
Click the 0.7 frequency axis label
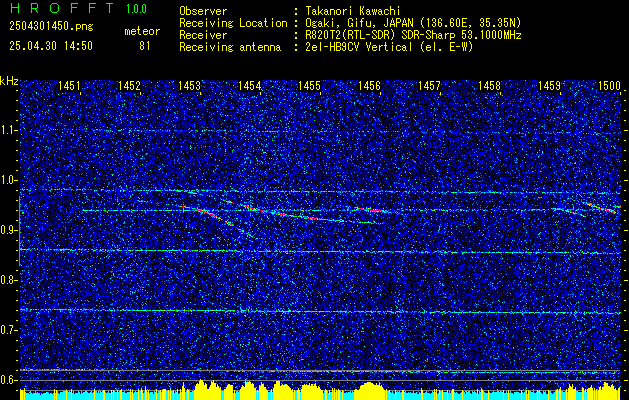click(9, 330)
